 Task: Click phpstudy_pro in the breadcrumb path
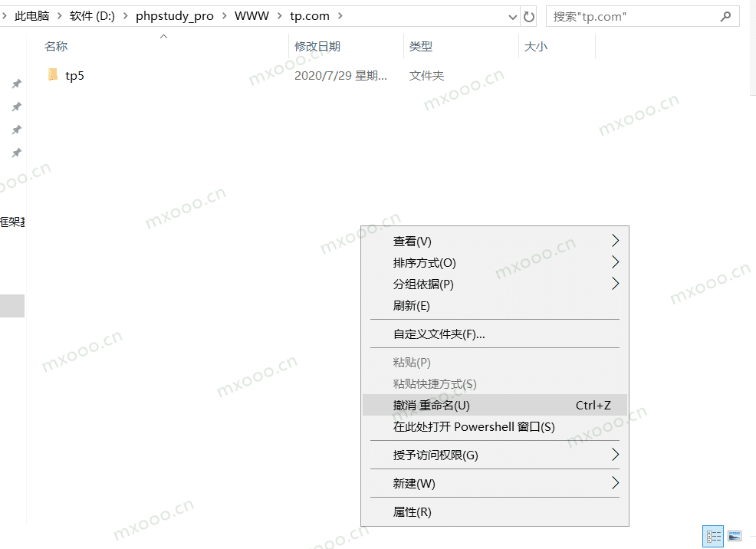[175, 16]
